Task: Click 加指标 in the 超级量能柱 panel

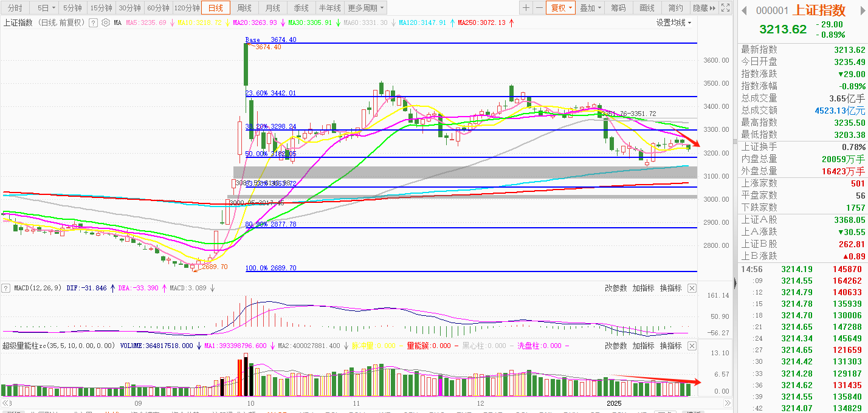Action: (643, 346)
